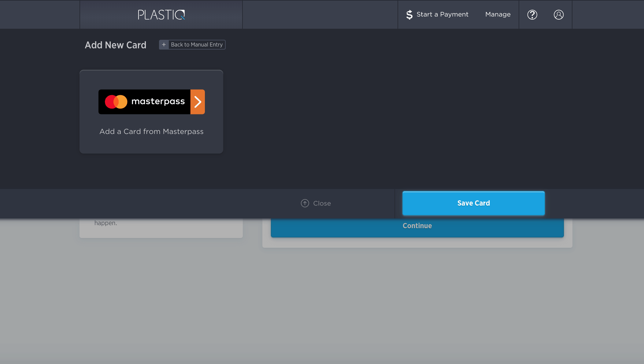Click the orange chevron on Masterpass button
The image size is (644, 364).
(x=198, y=102)
